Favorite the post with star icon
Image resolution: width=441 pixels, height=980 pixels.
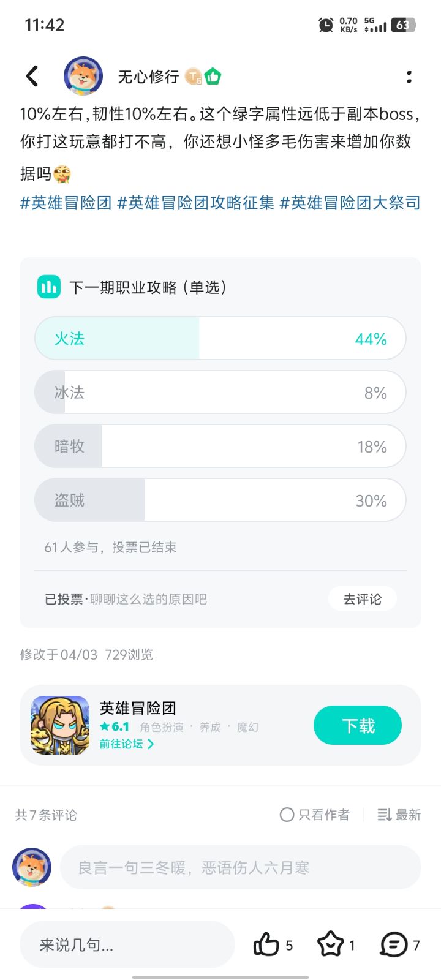click(x=331, y=944)
